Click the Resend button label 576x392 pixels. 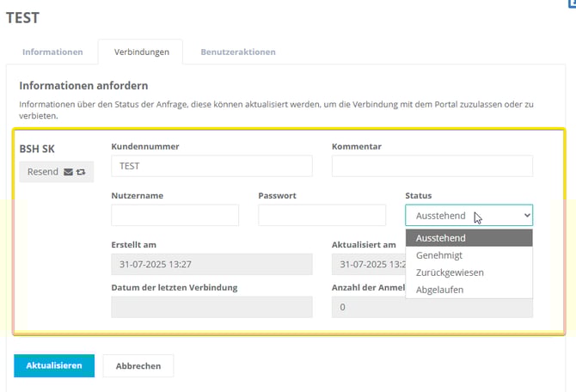click(x=43, y=172)
